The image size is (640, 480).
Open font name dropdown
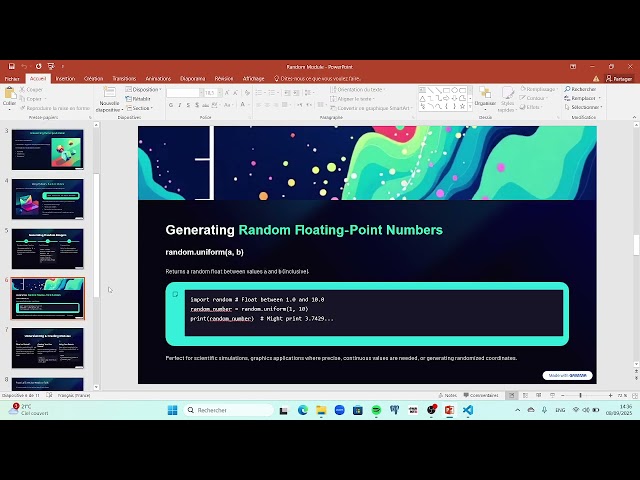[x=201, y=93]
